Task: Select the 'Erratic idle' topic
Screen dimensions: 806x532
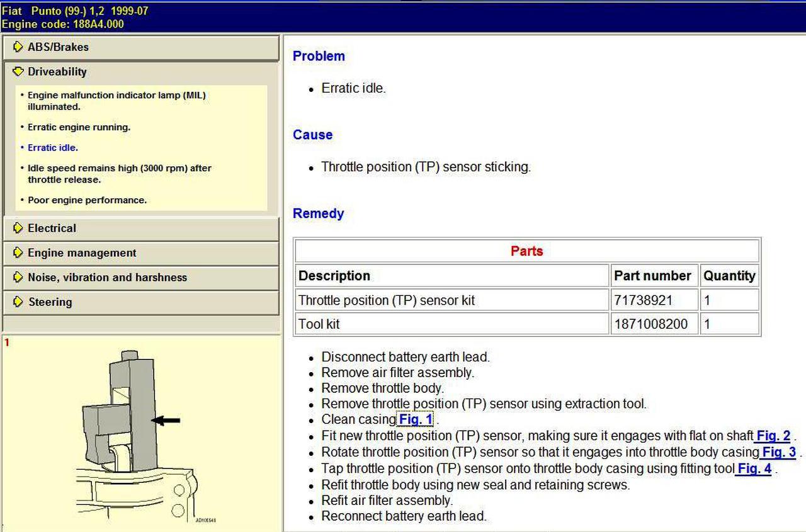Action: pyautogui.click(x=53, y=148)
